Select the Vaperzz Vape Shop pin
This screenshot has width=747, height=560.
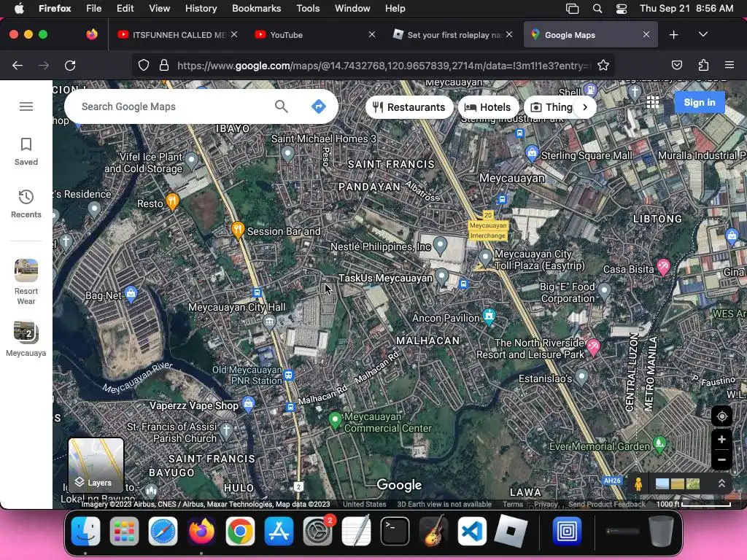coord(248,404)
